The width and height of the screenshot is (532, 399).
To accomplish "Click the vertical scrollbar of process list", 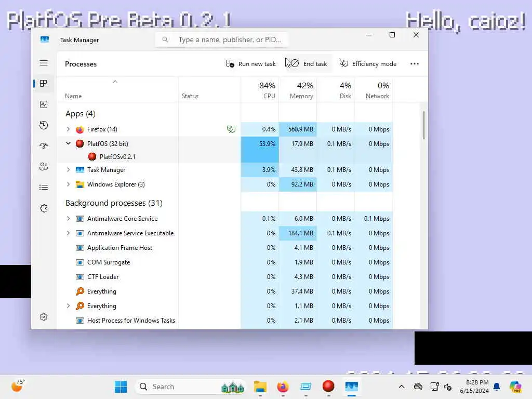I will tap(424, 125).
